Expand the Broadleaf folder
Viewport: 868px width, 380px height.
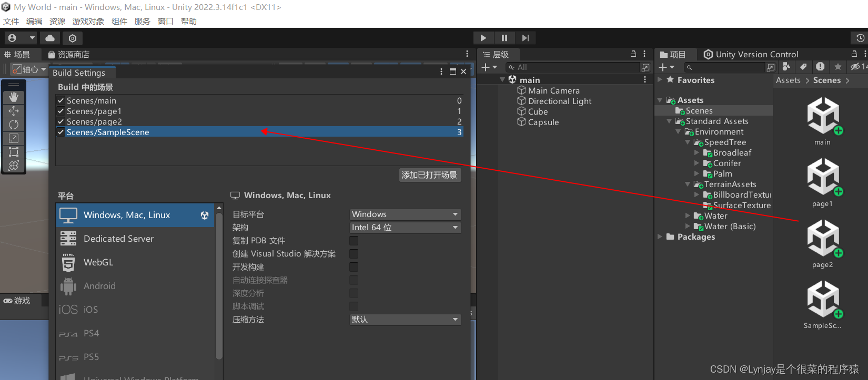697,152
